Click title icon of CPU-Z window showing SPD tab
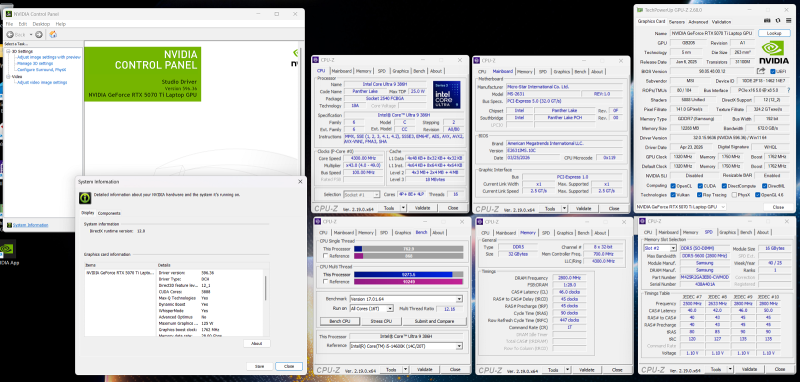Image resolution: width=800 pixels, height=382 pixels. 643,221
